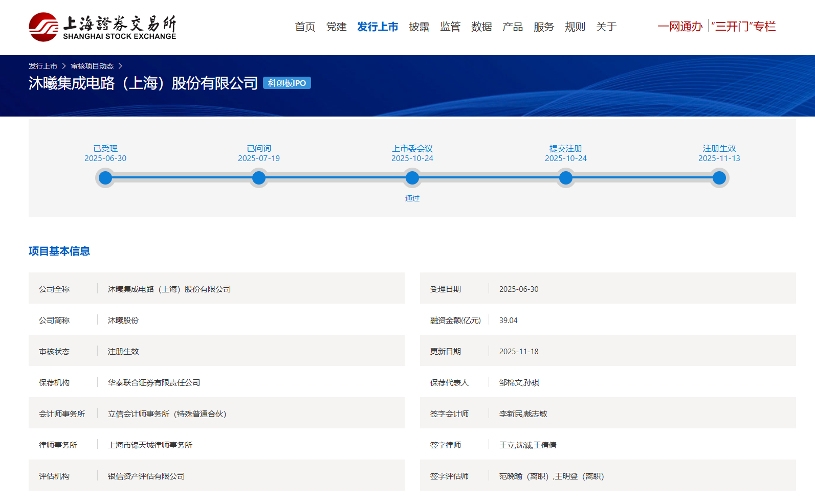
Task: Click the 审核项目动态 breadcrumb link
Action: [92, 66]
